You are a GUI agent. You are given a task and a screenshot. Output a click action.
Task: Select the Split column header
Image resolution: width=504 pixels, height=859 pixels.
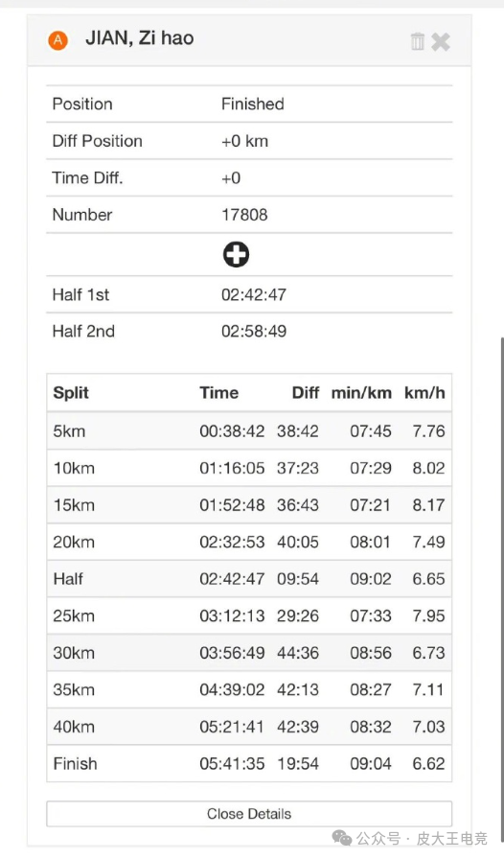[x=71, y=393]
